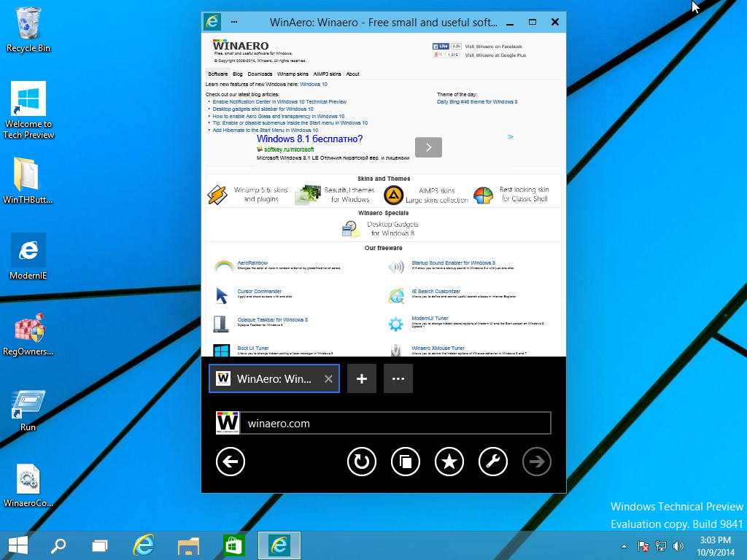Open the RegOwners... desktop icon
The height and width of the screenshot is (560, 747).
tap(28, 334)
